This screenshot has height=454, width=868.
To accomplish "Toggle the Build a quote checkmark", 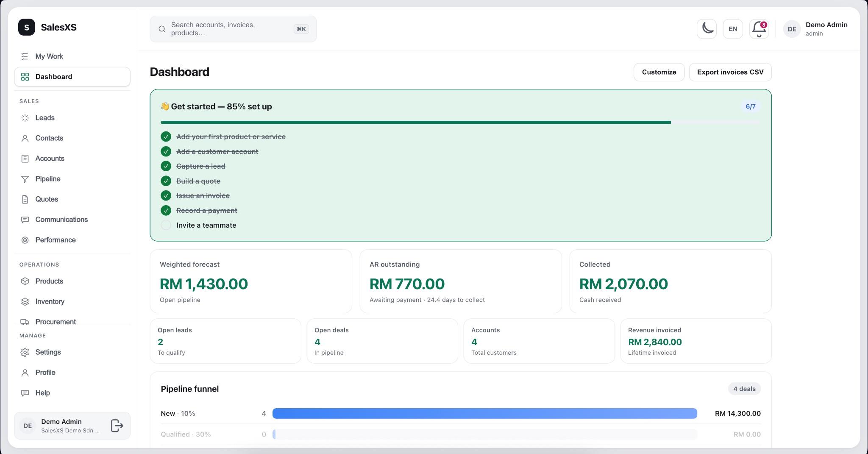I will [166, 181].
